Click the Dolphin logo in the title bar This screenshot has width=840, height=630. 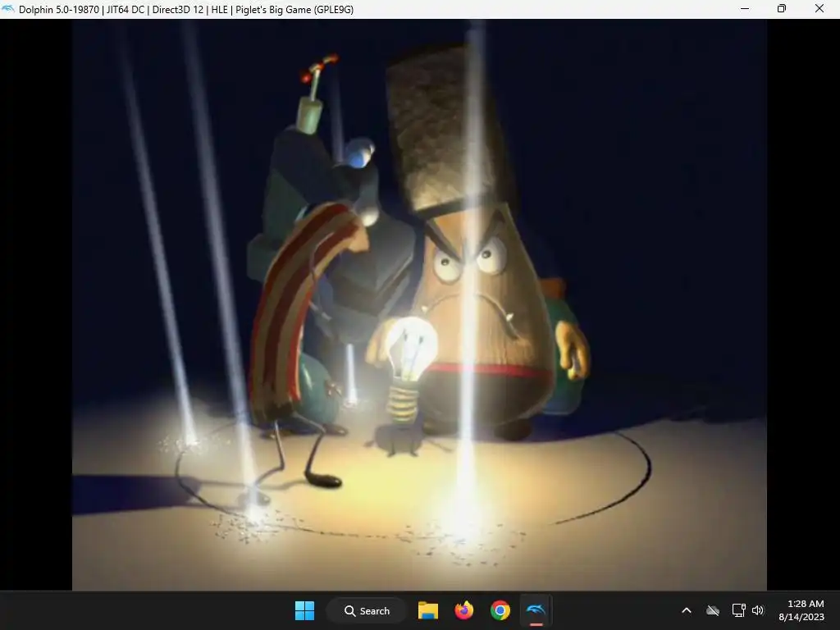point(8,9)
